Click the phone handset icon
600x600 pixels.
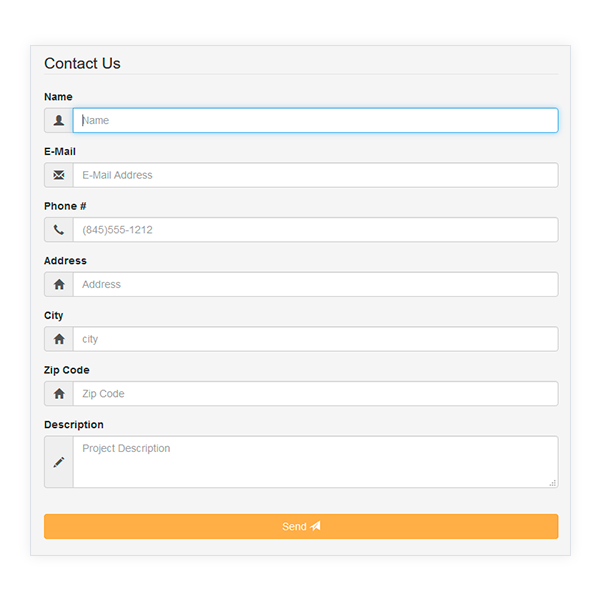pyautogui.click(x=59, y=230)
